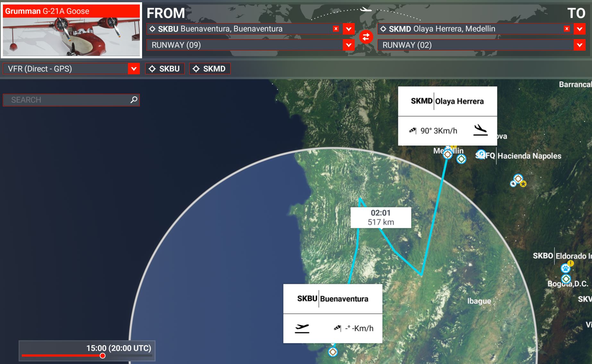Click the 02:01 517 km flight info label
This screenshot has height=364, width=592.
coord(381,218)
